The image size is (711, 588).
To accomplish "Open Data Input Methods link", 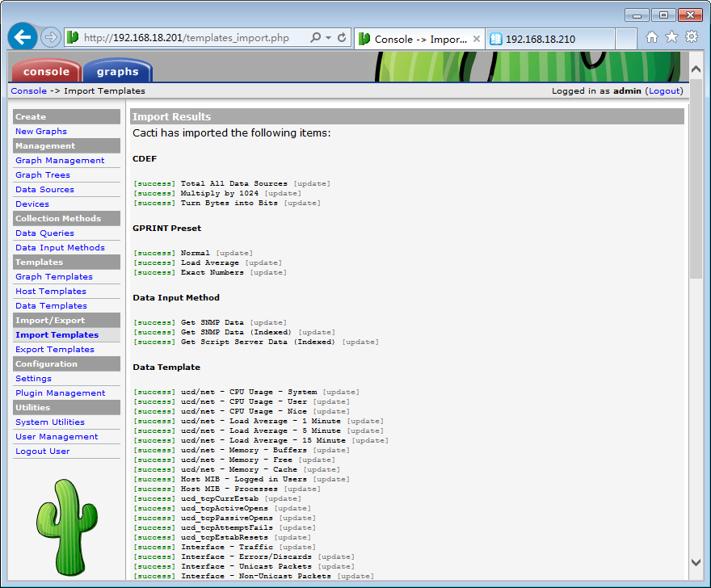I will (60, 247).
